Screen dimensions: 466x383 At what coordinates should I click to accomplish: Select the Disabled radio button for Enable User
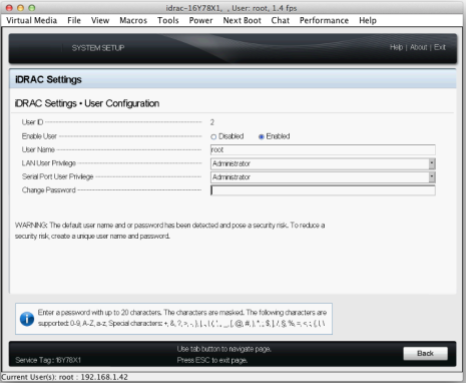[x=214, y=137]
